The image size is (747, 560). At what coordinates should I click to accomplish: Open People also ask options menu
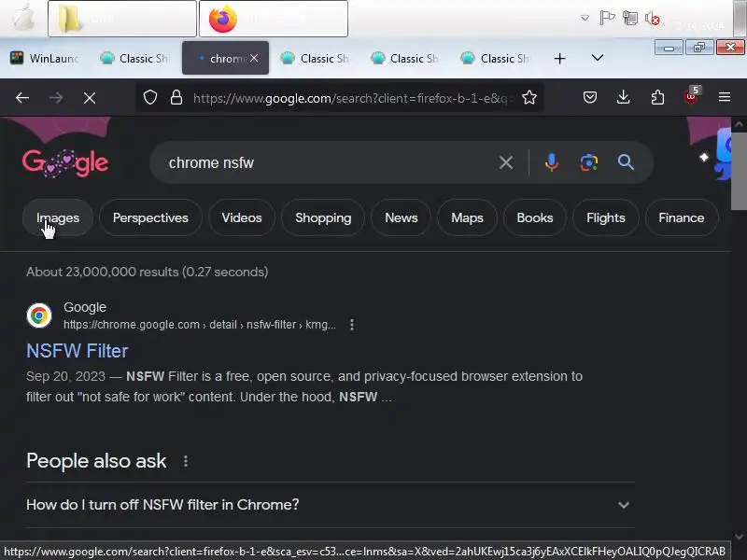coord(186,461)
